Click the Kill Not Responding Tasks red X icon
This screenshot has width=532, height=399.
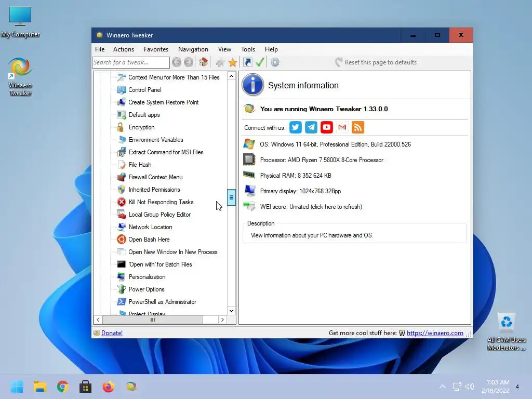pos(122,202)
